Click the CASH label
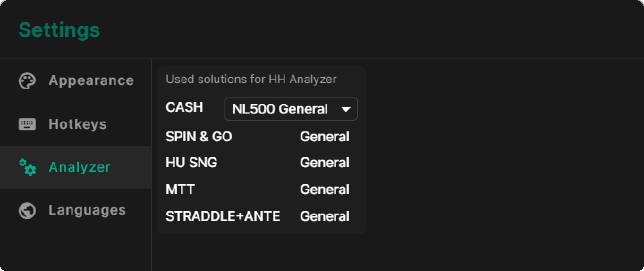Screen dimensions: 644x271 [x=185, y=107]
